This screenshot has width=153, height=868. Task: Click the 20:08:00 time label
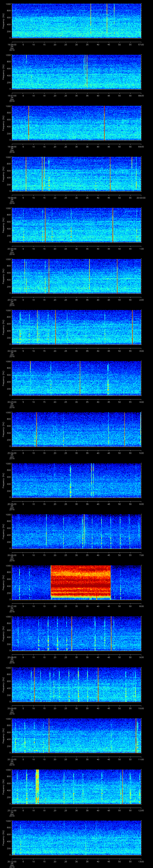pos(12,657)
